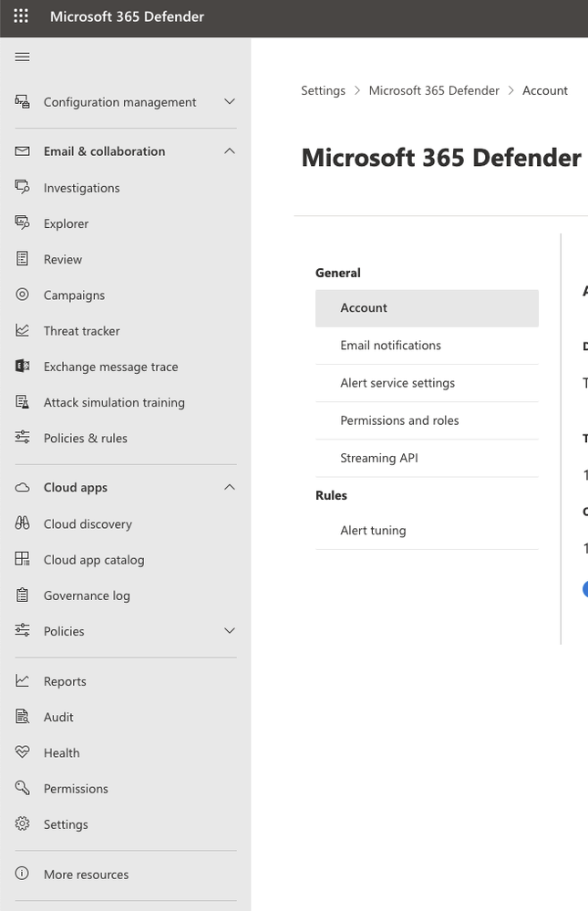
Task: Click the Threat tracker chart icon
Action: 23,331
